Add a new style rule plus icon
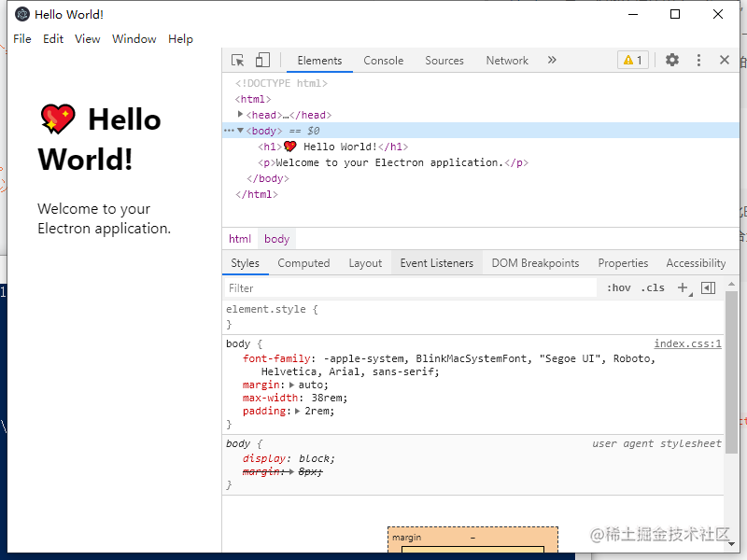 click(684, 287)
